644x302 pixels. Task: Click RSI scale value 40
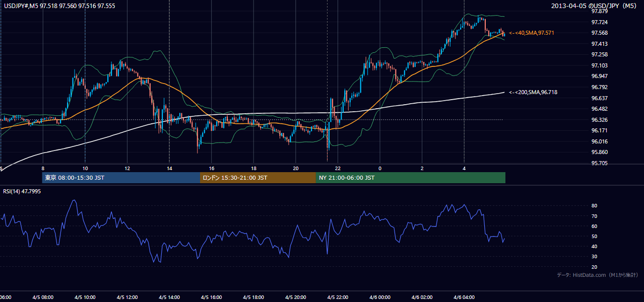pos(594,246)
